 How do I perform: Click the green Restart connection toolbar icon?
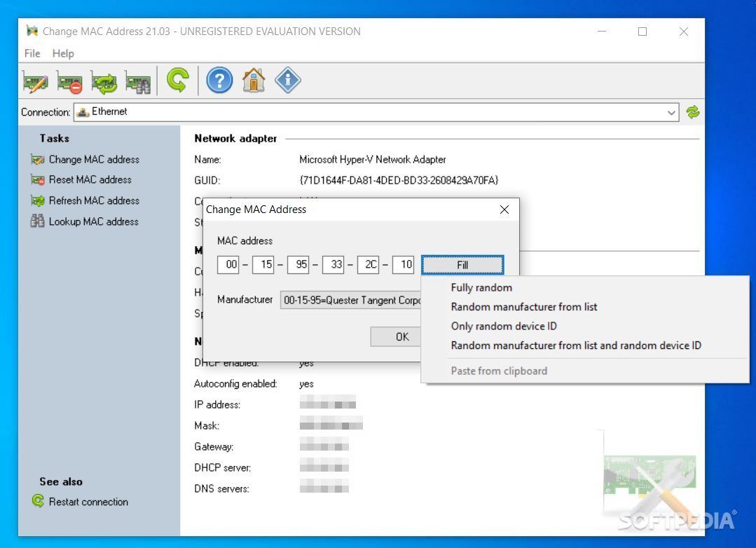(x=177, y=80)
